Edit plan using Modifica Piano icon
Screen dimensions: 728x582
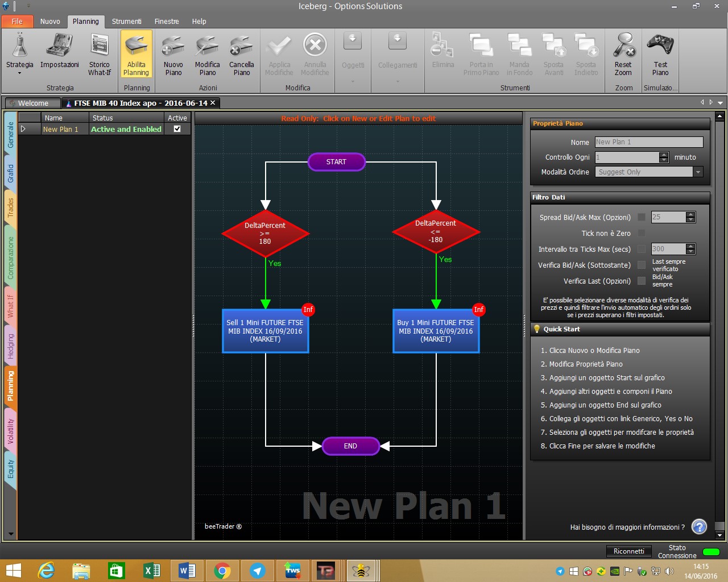coord(207,45)
